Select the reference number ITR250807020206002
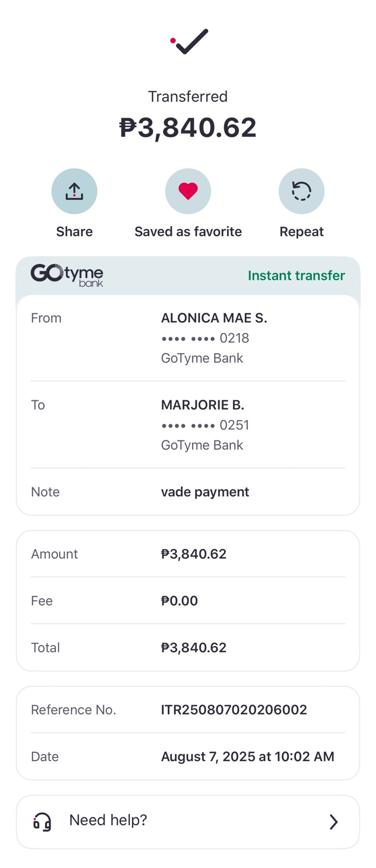This screenshot has height=868, width=376. [234, 710]
